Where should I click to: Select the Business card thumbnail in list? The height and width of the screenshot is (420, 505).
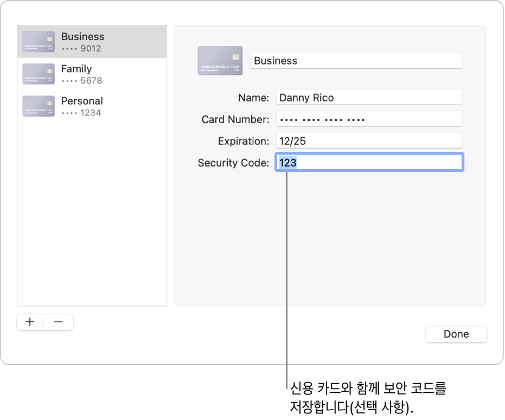[x=39, y=42]
